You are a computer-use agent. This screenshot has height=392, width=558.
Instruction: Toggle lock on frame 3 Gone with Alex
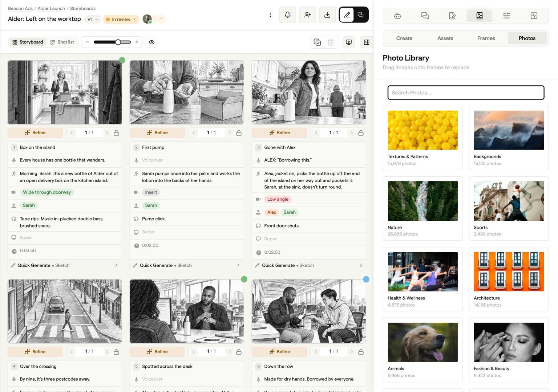(x=361, y=133)
